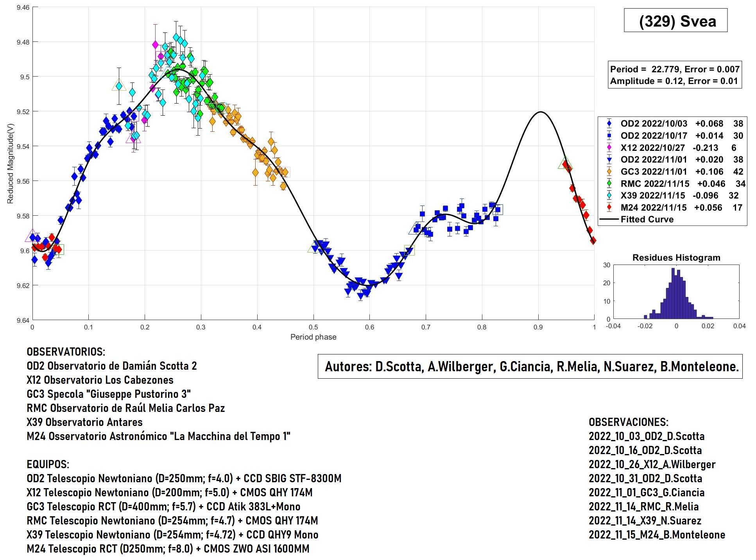Click the 'EQUIPOS:' heading

(x=48, y=464)
